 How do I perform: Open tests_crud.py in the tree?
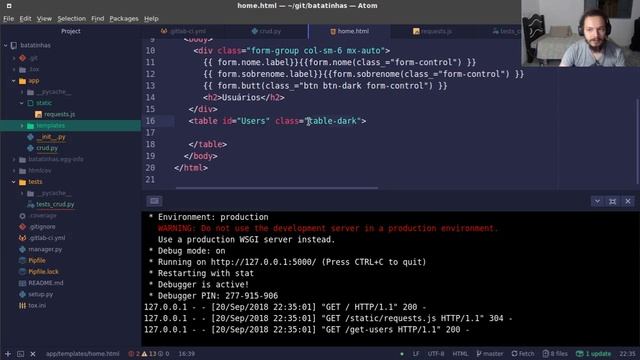tap(55, 204)
